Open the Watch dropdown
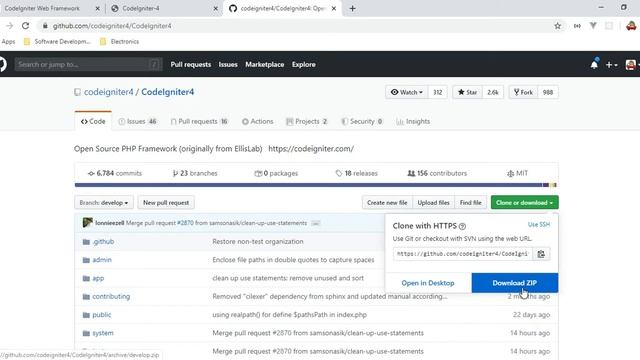The height and width of the screenshot is (360, 640). [x=407, y=92]
